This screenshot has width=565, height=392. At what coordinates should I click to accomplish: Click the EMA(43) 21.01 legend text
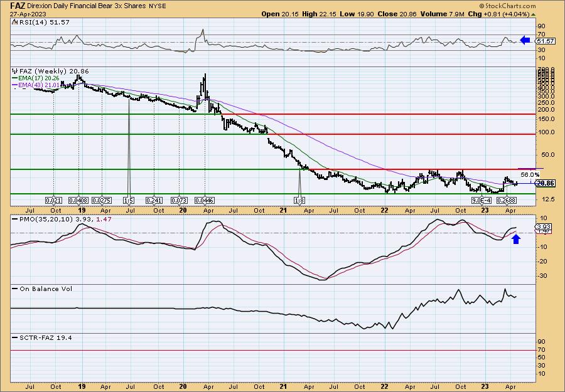coord(38,85)
